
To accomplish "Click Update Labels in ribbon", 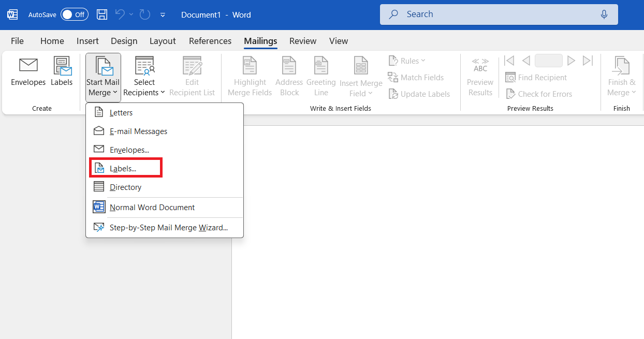I will pos(419,94).
